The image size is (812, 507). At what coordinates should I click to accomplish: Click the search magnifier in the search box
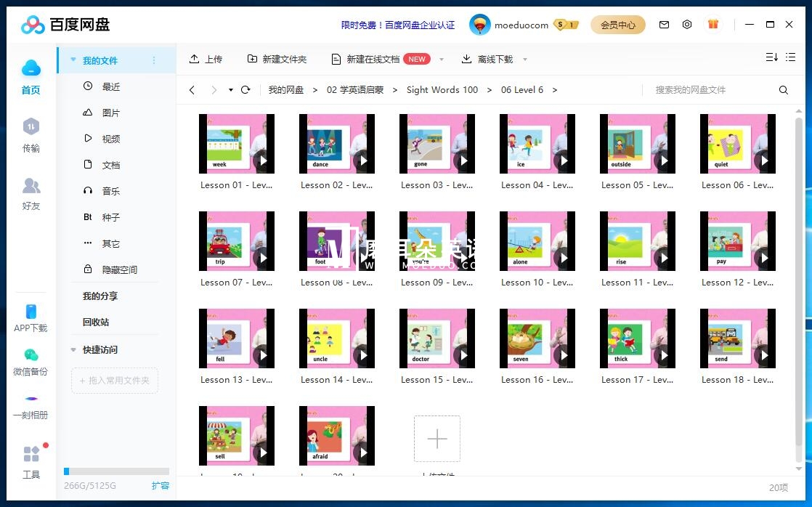pyautogui.click(x=783, y=89)
